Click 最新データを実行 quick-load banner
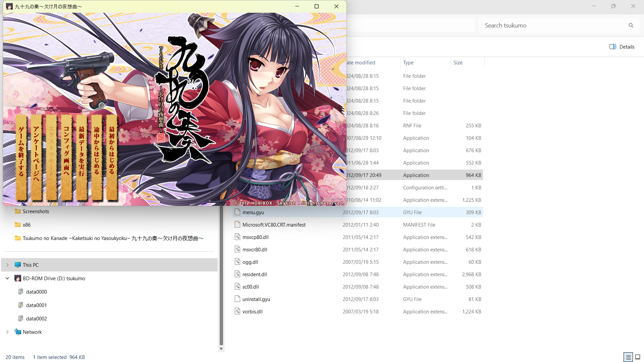Screen dimensions: 644x362 click(82, 158)
